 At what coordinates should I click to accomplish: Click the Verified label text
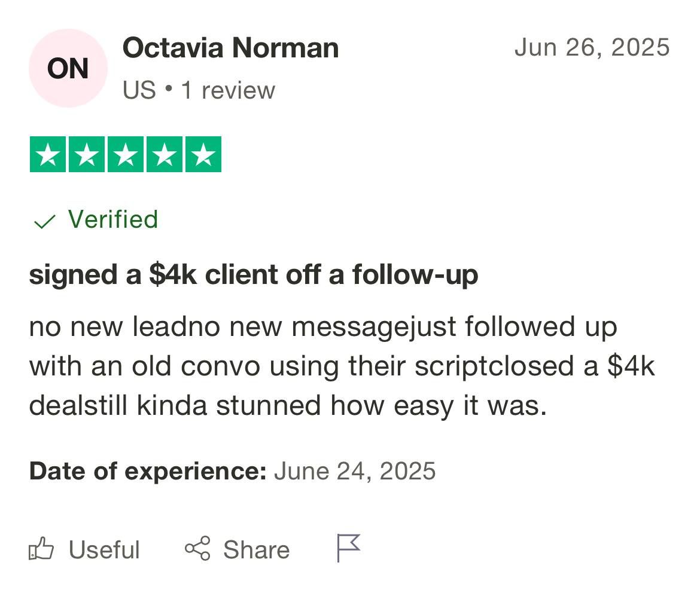(113, 219)
